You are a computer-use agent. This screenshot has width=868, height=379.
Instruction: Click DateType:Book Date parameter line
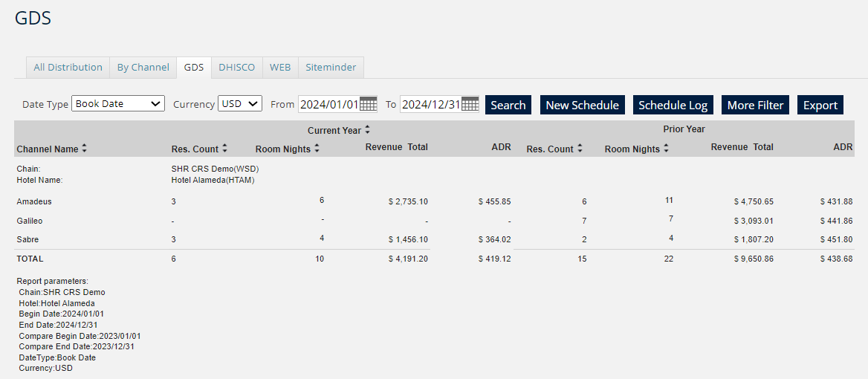coord(57,357)
